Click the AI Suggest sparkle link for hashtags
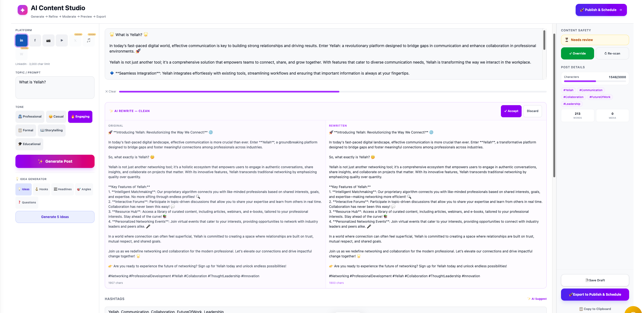This screenshot has height=313, width=644. tap(537, 299)
